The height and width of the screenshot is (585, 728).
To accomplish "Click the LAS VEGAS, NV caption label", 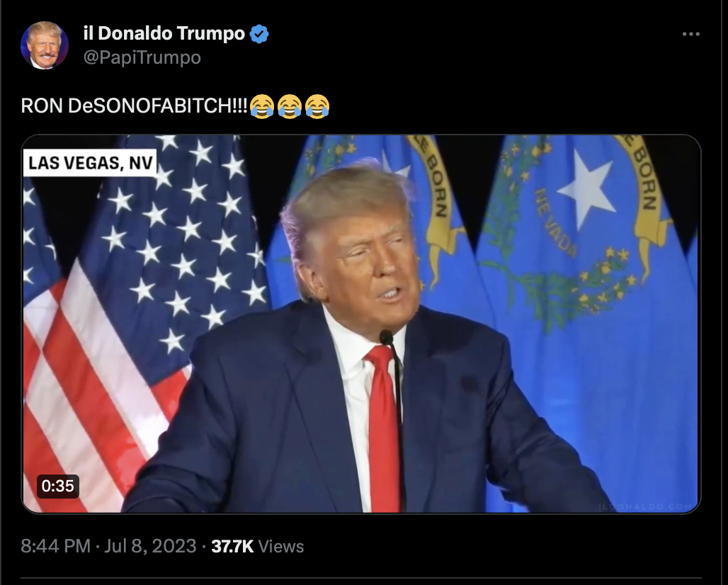I will click(x=90, y=163).
